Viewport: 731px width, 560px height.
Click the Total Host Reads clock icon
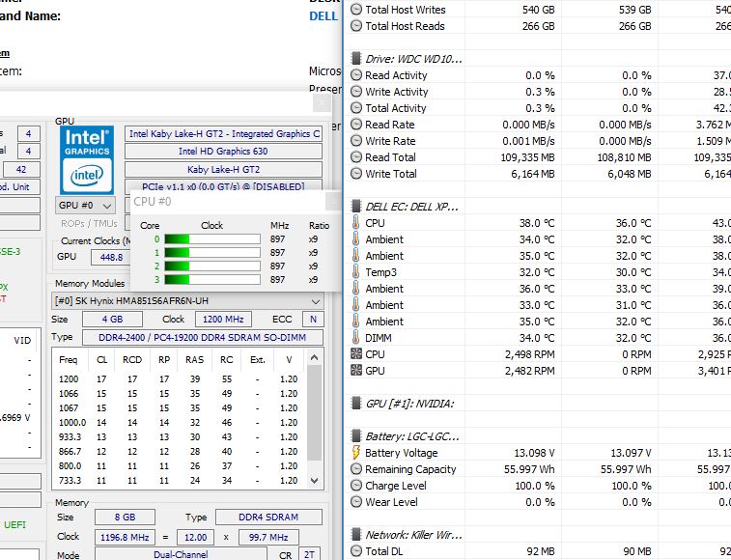tap(356, 26)
